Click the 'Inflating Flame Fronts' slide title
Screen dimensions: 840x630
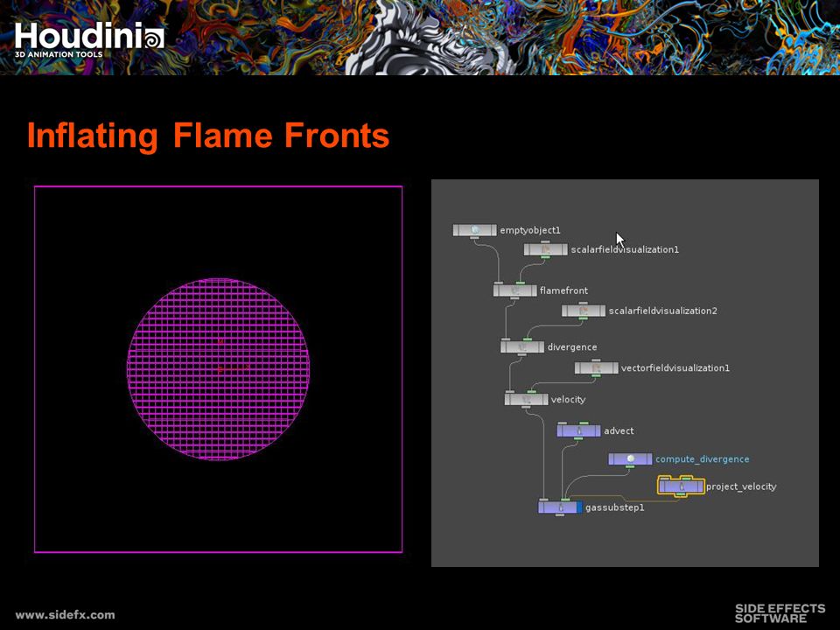208,136
